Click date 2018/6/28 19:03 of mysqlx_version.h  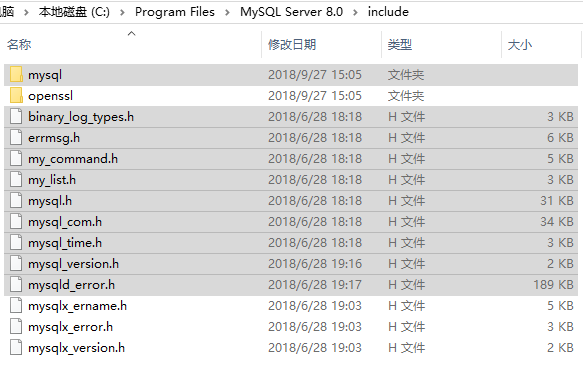point(315,348)
